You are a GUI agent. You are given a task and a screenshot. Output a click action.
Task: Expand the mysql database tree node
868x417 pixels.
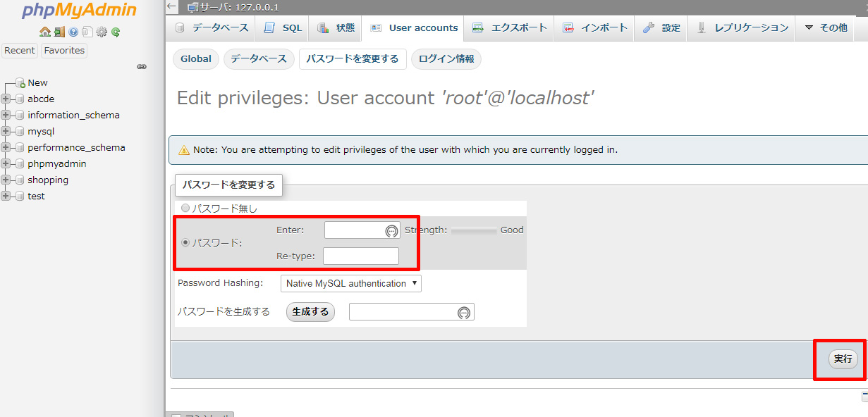(x=6, y=132)
